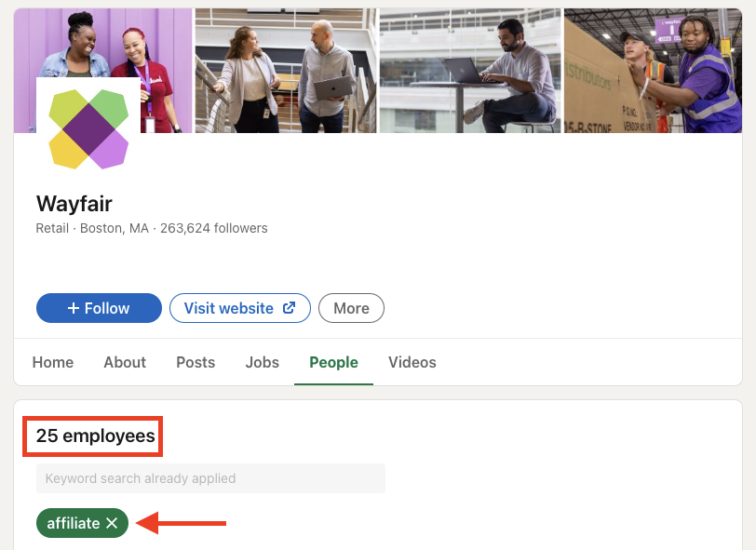Click the keyword search input field
This screenshot has width=756, height=550.
(210, 478)
